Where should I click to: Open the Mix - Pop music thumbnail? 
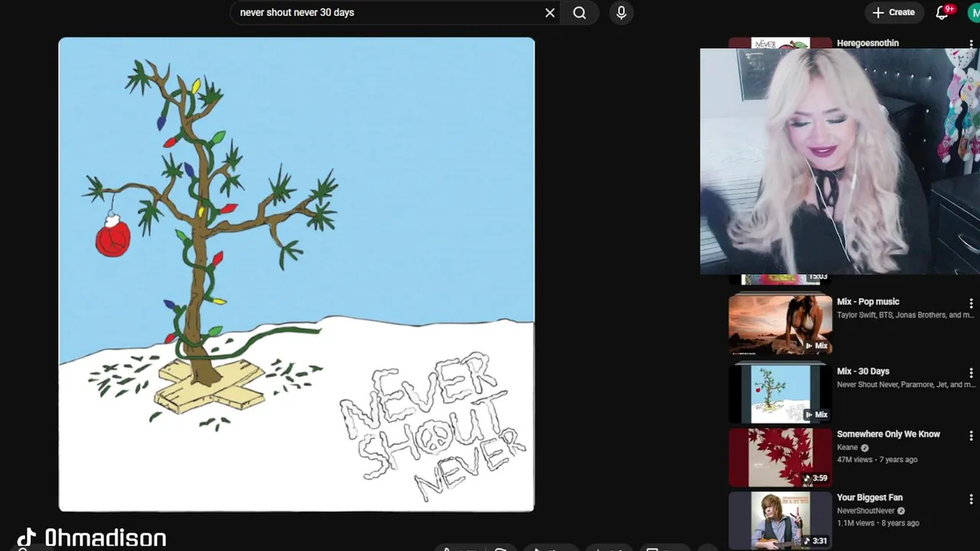780,324
